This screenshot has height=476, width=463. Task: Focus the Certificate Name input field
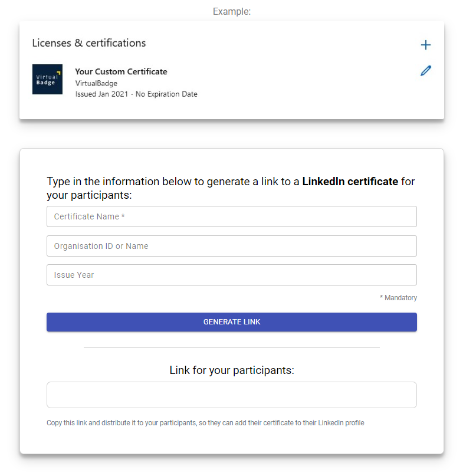(232, 216)
